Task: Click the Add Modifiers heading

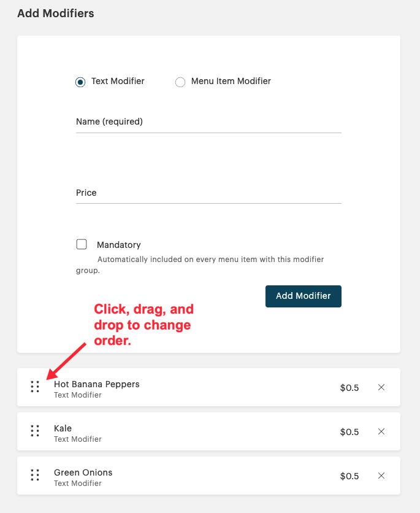Action: 56,13
